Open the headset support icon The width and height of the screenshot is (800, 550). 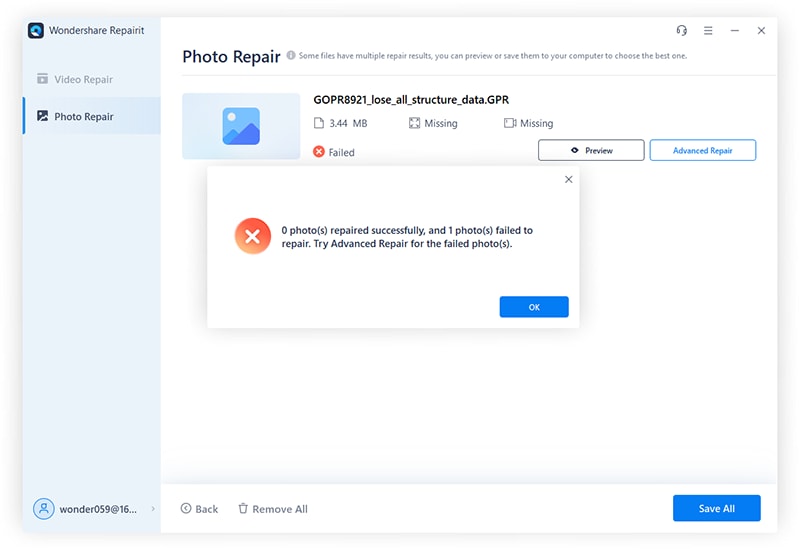682,31
